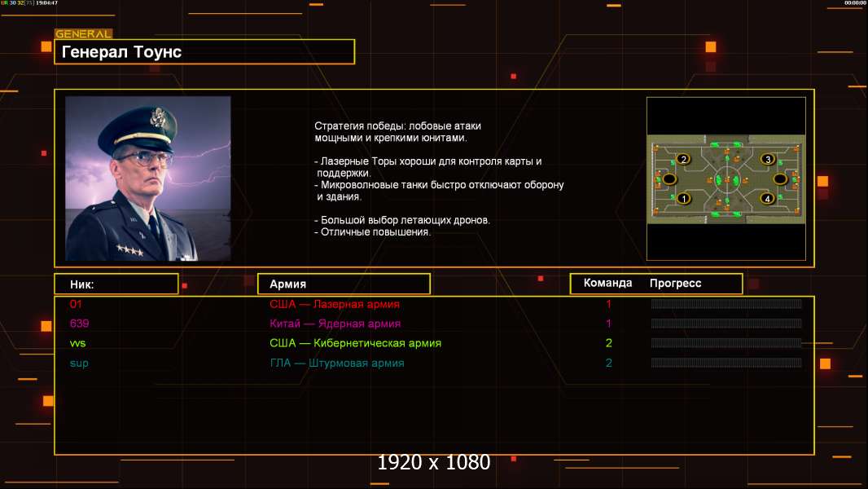Click the 'Ник:' column header
Viewport: 868px width, 489px height.
coord(116,284)
